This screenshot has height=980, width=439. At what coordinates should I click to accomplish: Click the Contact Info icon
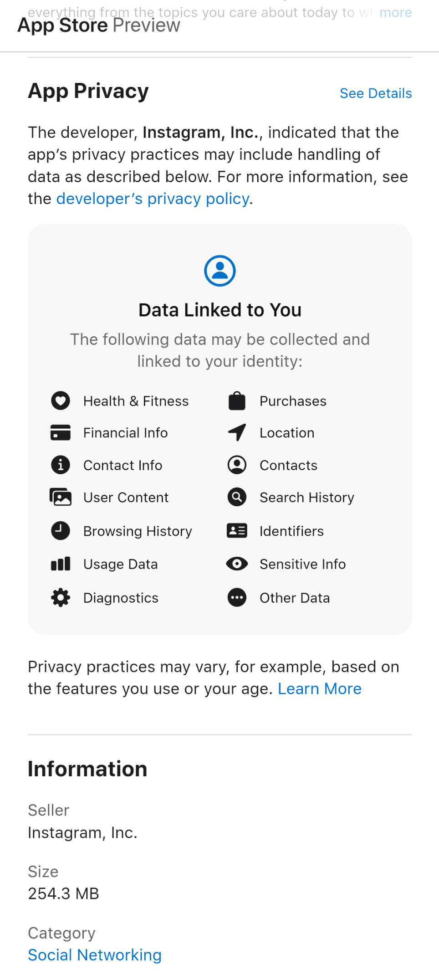point(61,465)
